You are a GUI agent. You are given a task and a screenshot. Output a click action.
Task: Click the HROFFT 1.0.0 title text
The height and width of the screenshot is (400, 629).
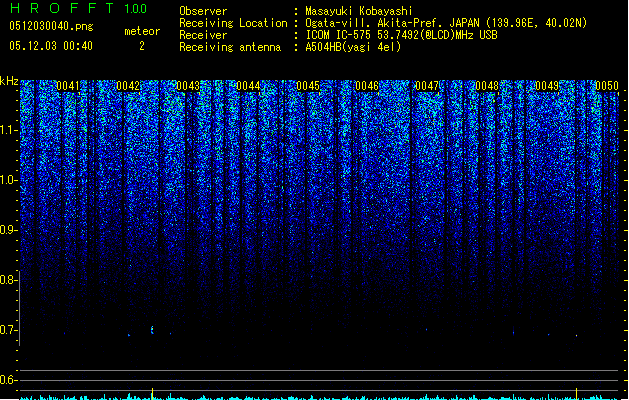(79, 8)
